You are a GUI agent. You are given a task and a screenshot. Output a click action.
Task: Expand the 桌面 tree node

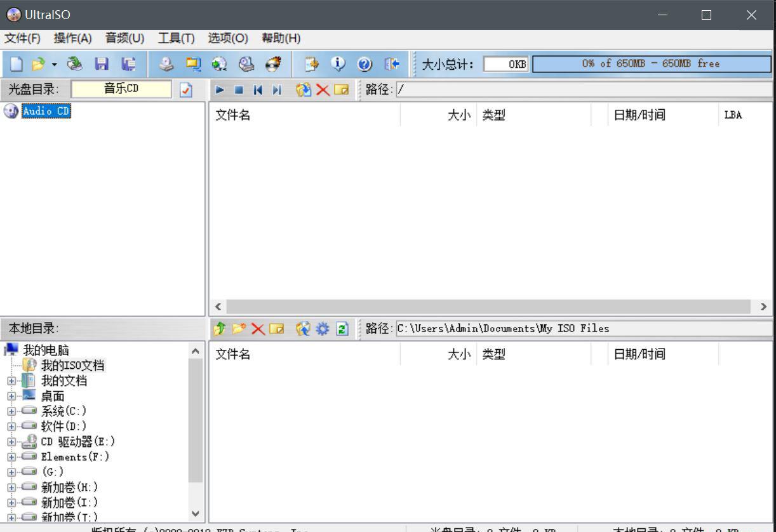pos(11,396)
